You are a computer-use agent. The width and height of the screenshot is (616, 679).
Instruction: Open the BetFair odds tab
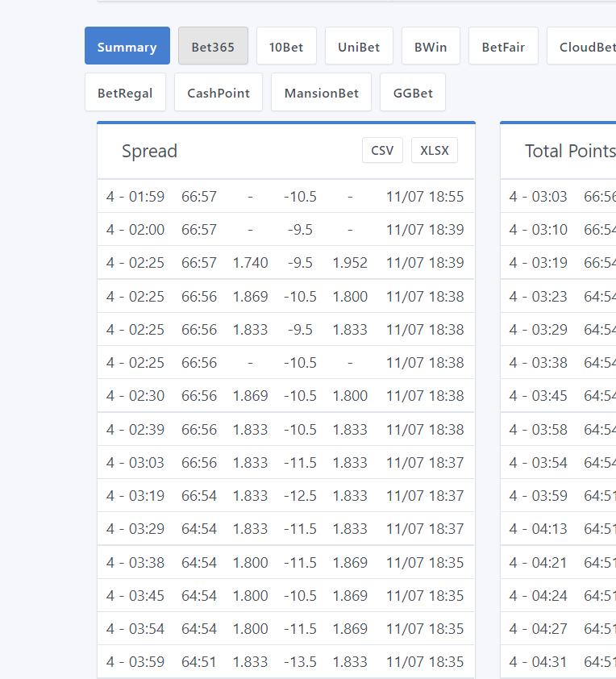click(503, 46)
